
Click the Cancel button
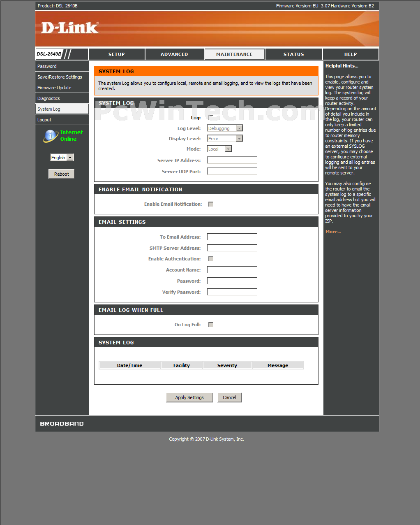pos(229,397)
